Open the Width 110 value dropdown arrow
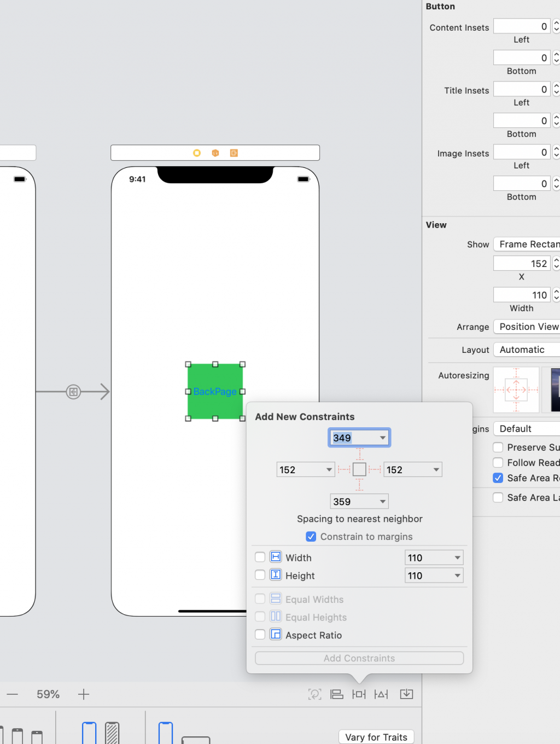 click(x=457, y=557)
